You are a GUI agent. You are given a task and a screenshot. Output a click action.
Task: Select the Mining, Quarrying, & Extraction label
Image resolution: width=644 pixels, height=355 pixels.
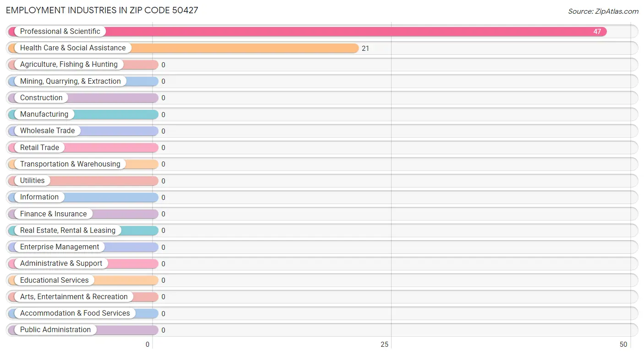tap(71, 81)
